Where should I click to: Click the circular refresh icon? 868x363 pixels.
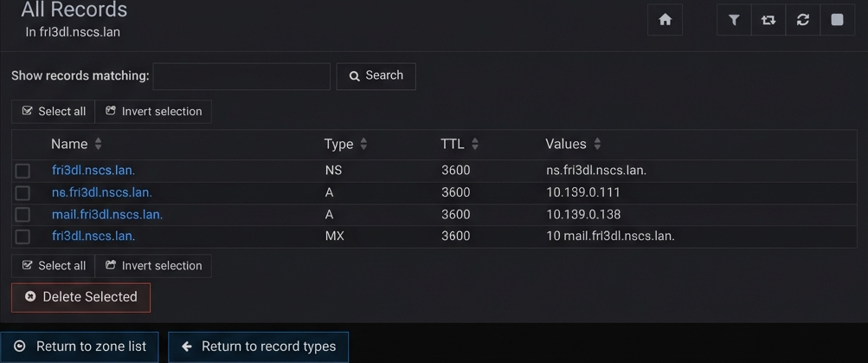pos(803,20)
